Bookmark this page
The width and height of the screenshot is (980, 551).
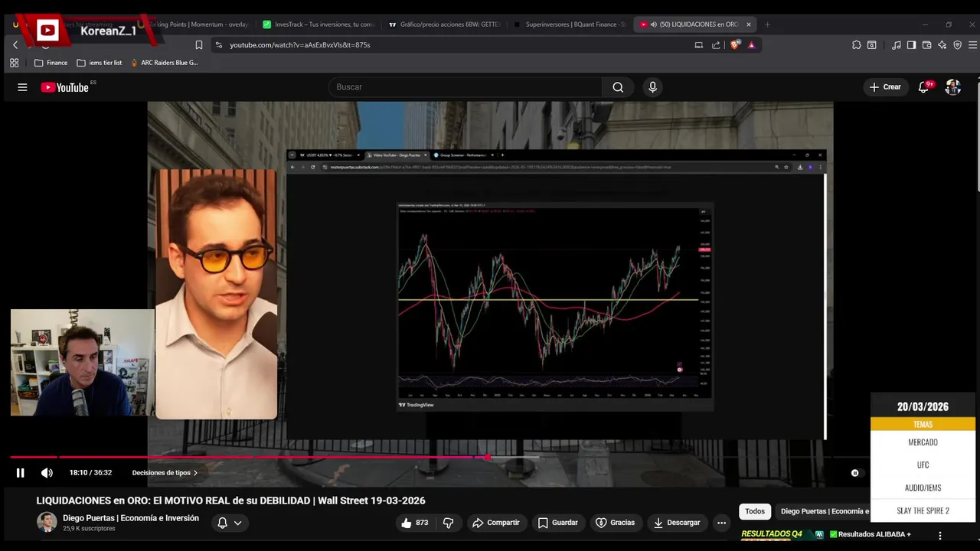tap(199, 45)
